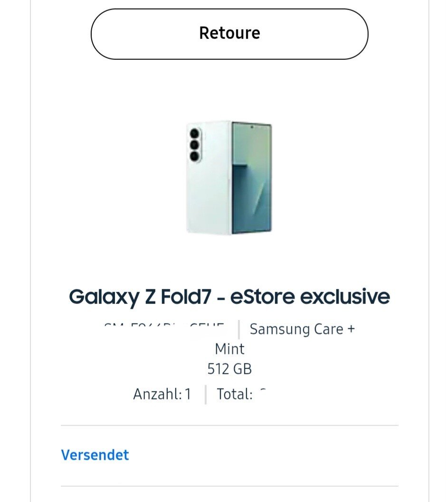Click the divider between Anzahl and Total

tap(205, 394)
